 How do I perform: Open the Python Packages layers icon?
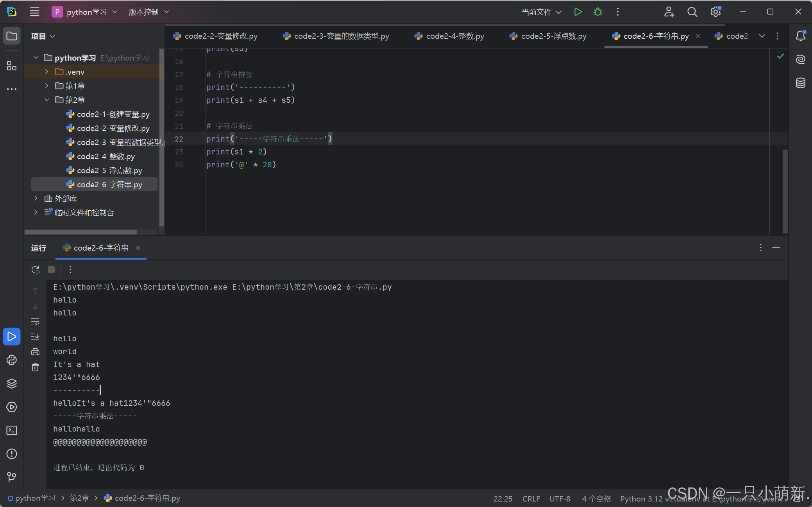click(12, 383)
